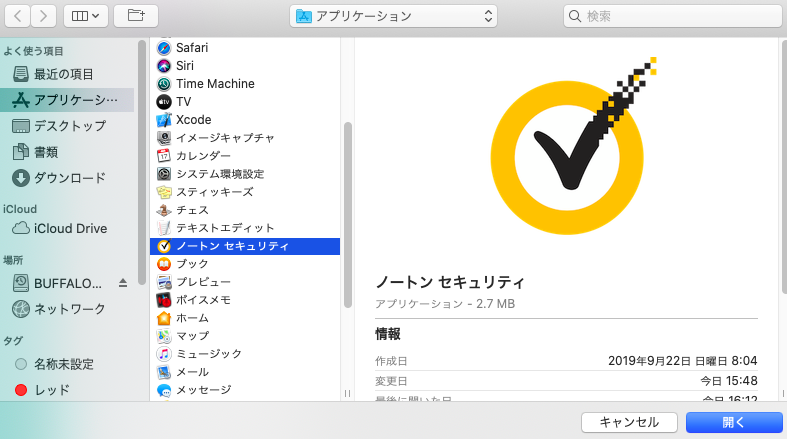The image size is (787, 439).
Task: Select the Xcode app icon
Action: click(x=164, y=120)
